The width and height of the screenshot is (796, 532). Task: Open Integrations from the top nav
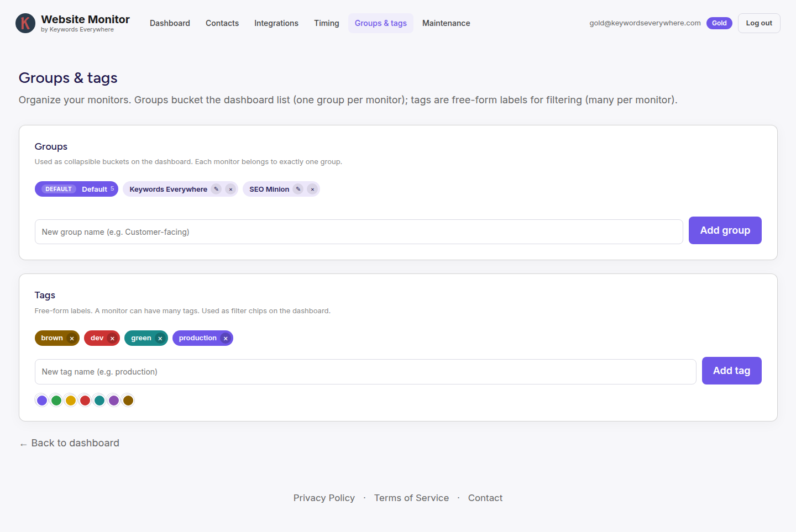click(x=276, y=23)
